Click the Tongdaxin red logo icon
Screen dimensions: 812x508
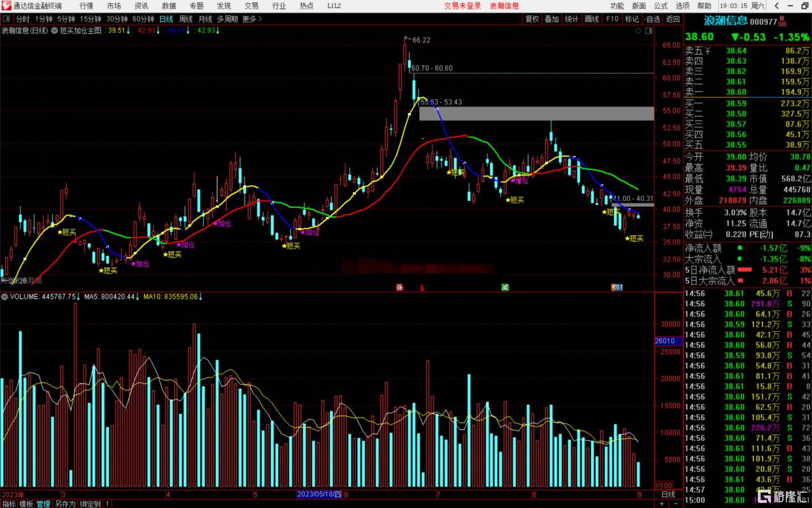(6, 6)
